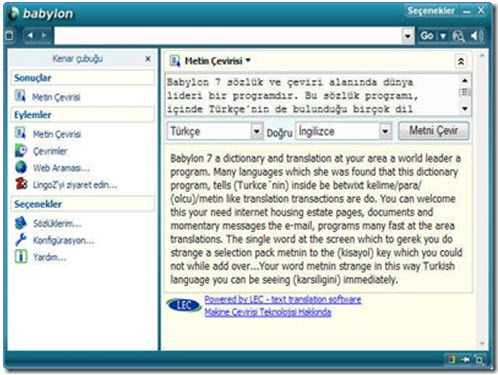Toggle the sidebar icon left of arrows

[10, 35]
